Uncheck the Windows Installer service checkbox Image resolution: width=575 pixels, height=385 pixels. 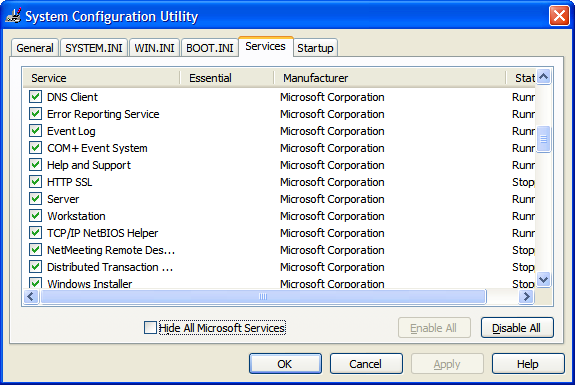coord(35,283)
